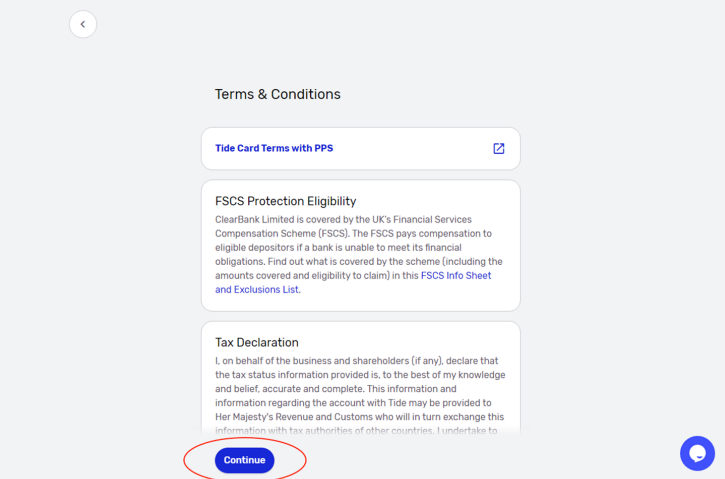Open the chat support bubble
Image resolution: width=725 pixels, height=479 pixels.
pos(697,454)
